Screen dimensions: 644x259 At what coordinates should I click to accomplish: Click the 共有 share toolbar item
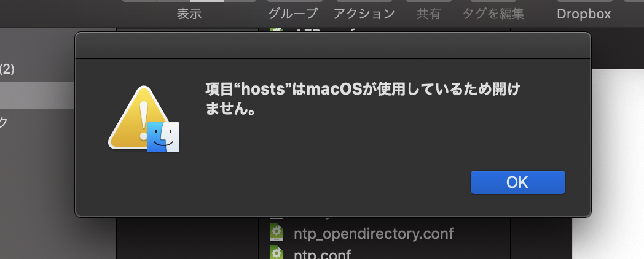click(x=428, y=14)
